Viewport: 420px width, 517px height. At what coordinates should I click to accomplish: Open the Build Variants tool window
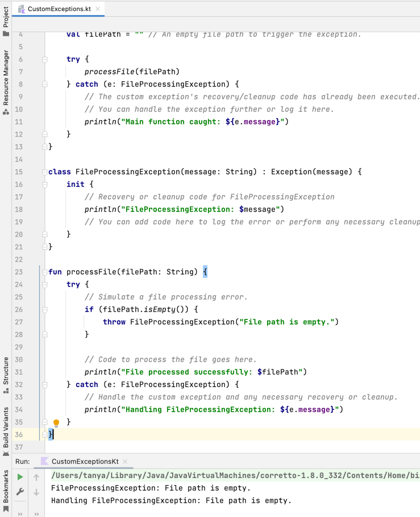coord(6,427)
